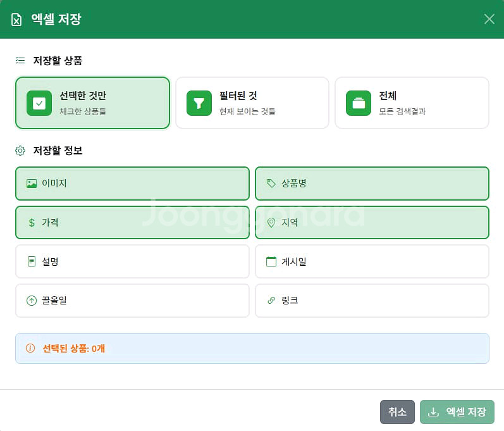Click the funnel filter icon for 필터된 것

tap(199, 103)
